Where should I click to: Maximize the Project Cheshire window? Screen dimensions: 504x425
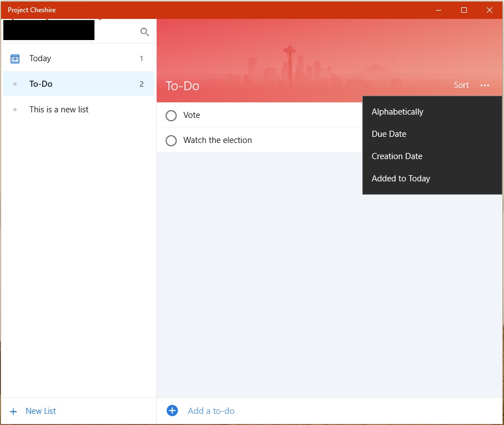(x=464, y=10)
